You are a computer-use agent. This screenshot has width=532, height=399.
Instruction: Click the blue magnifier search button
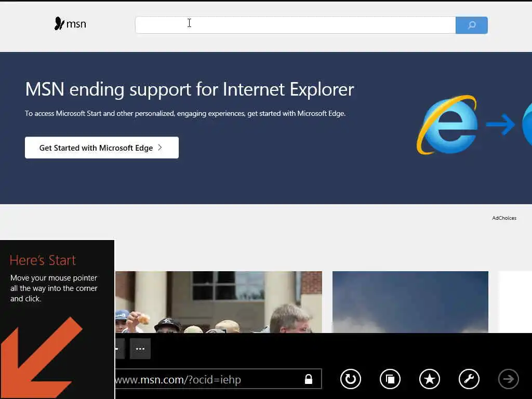coord(472,25)
